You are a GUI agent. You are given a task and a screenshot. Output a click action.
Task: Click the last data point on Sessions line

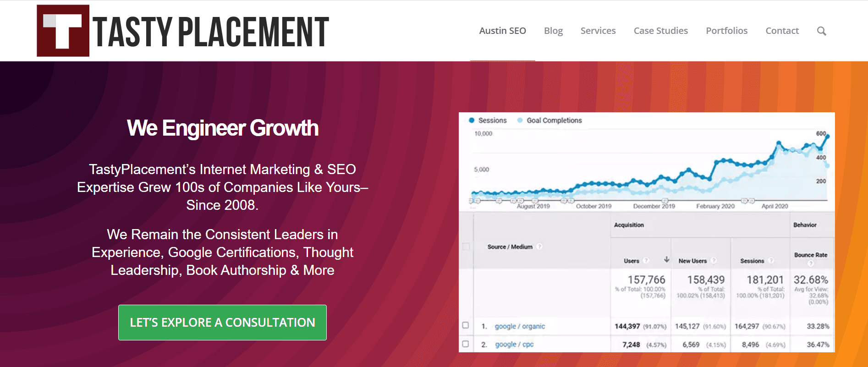tap(827, 137)
